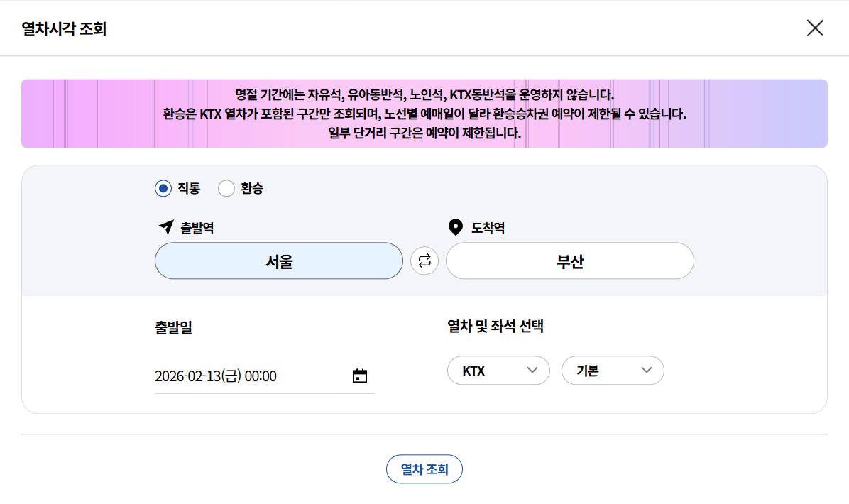Screen dimensions: 849x504
Task: Open the 부산 arrival station field
Action: tap(569, 261)
